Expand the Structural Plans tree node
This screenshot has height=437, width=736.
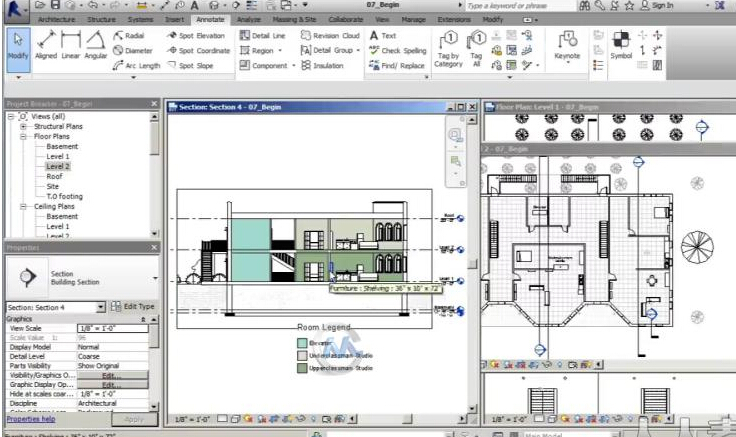[x=23, y=127]
